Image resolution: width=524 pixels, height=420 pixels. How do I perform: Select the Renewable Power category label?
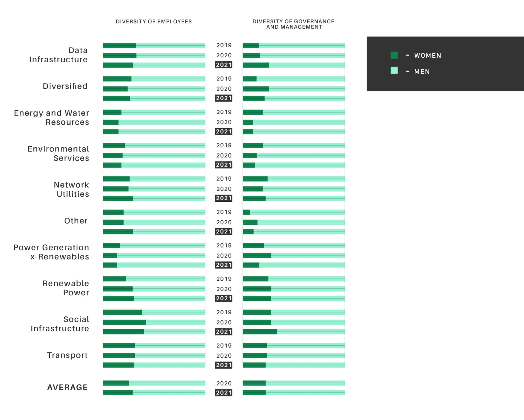pyautogui.click(x=66, y=288)
